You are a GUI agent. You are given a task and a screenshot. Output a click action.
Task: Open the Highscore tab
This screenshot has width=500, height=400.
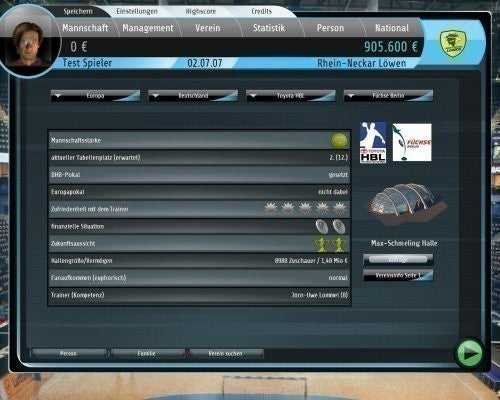(201, 11)
